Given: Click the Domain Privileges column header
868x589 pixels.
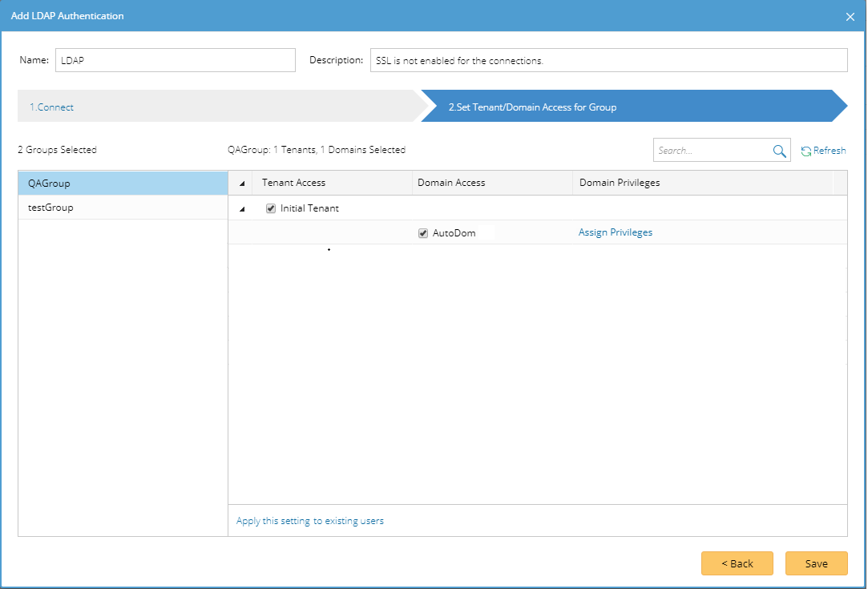Looking at the screenshot, I should point(620,183).
